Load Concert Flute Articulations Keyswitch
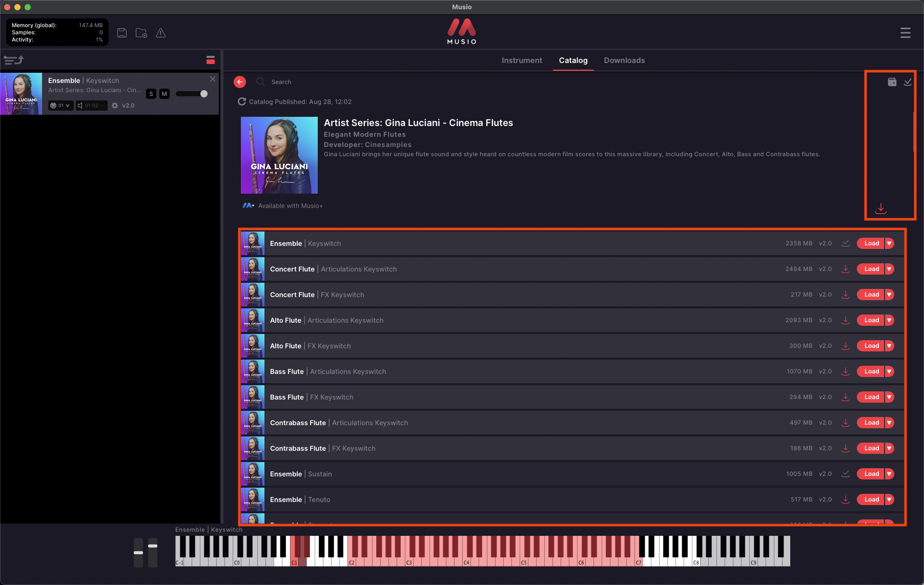This screenshot has width=924, height=585. (x=871, y=269)
